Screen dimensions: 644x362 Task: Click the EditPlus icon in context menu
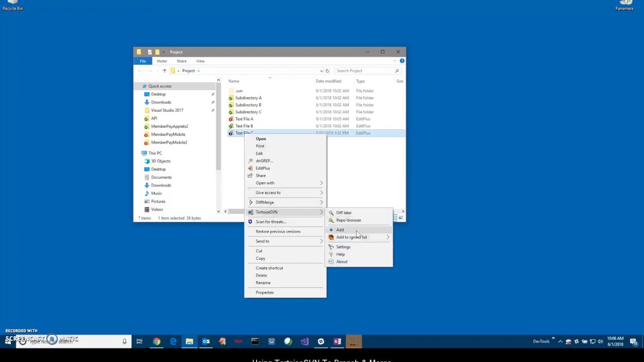coord(251,168)
